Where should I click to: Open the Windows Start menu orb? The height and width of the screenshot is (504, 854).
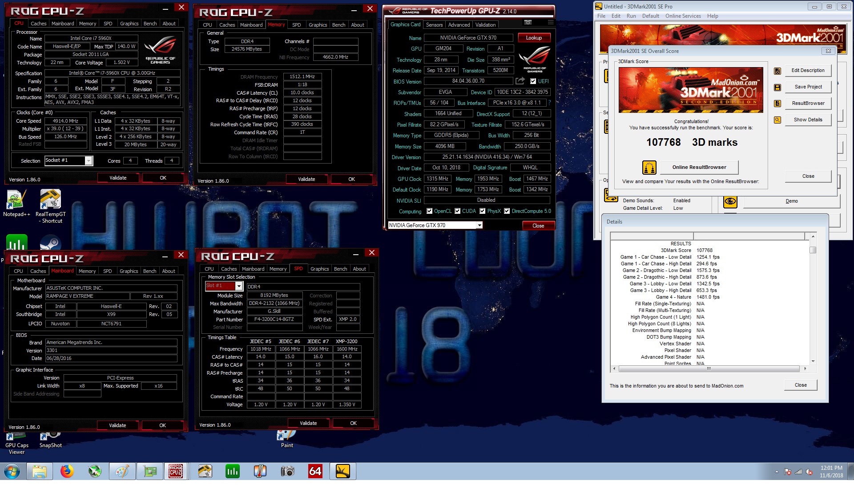[x=12, y=471]
